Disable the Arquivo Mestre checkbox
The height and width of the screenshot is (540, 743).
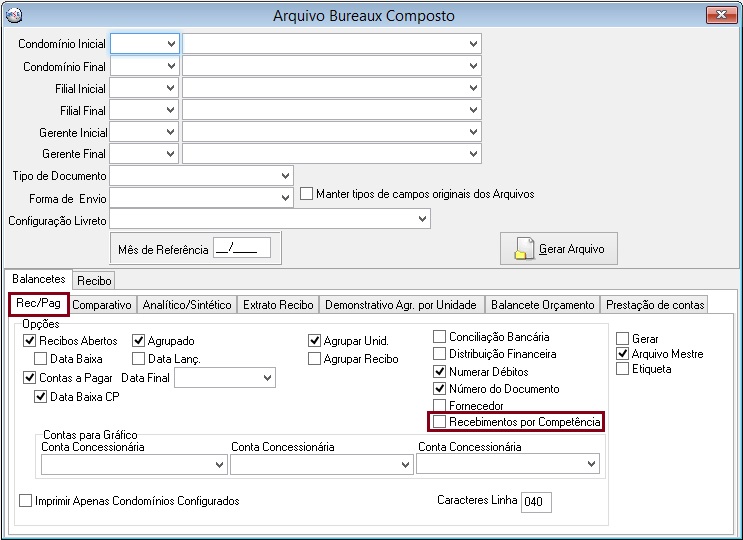tap(623, 354)
